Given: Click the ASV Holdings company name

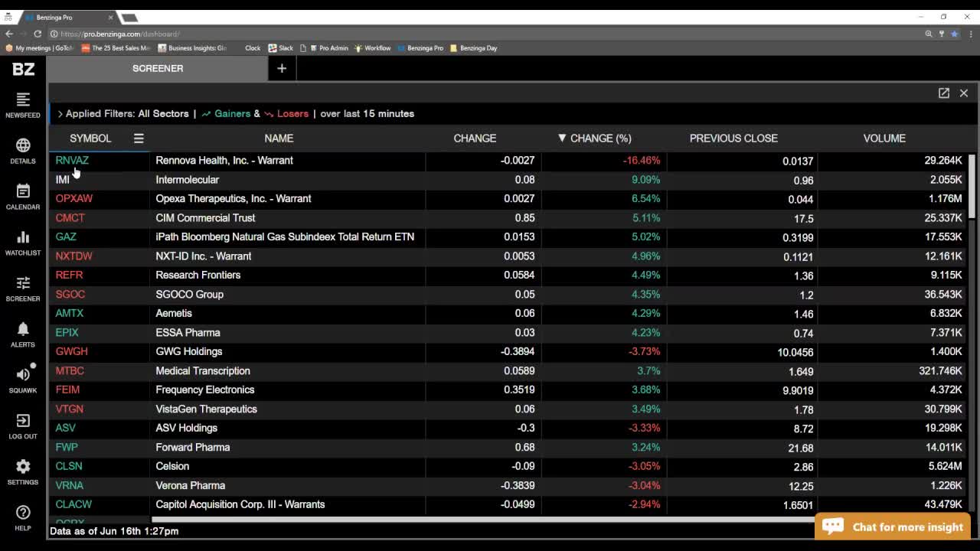Looking at the screenshot, I should [x=187, y=428].
